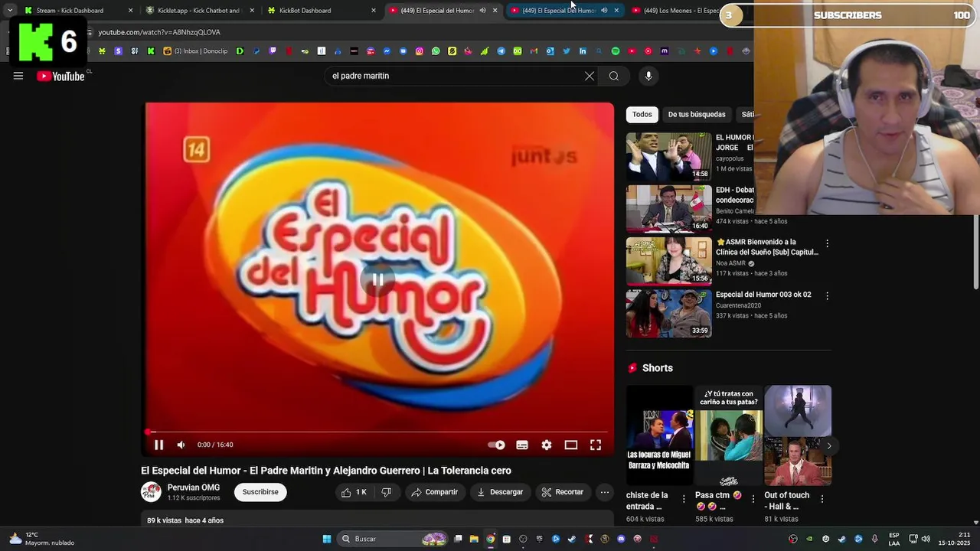Open the Peruvian OMG channel name link
Image resolution: width=980 pixels, height=551 pixels.
tap(194, 487)
